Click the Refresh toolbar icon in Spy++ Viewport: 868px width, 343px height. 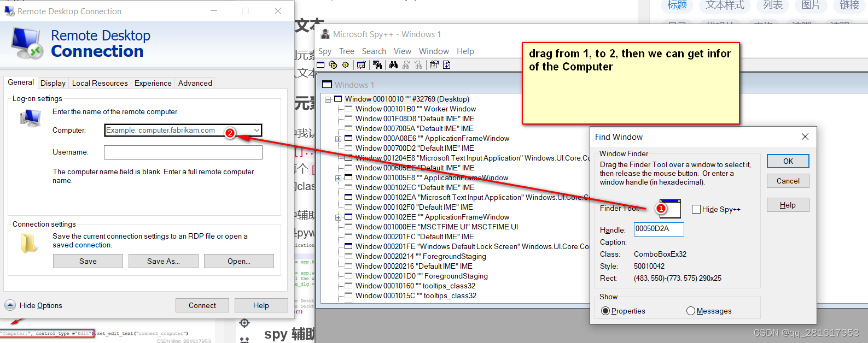[446, 65]
